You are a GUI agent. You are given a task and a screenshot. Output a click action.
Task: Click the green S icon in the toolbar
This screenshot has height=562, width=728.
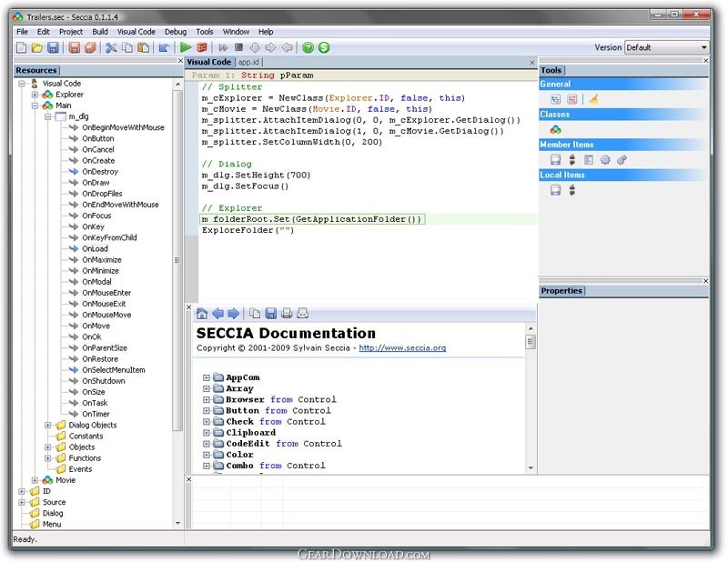324,47
